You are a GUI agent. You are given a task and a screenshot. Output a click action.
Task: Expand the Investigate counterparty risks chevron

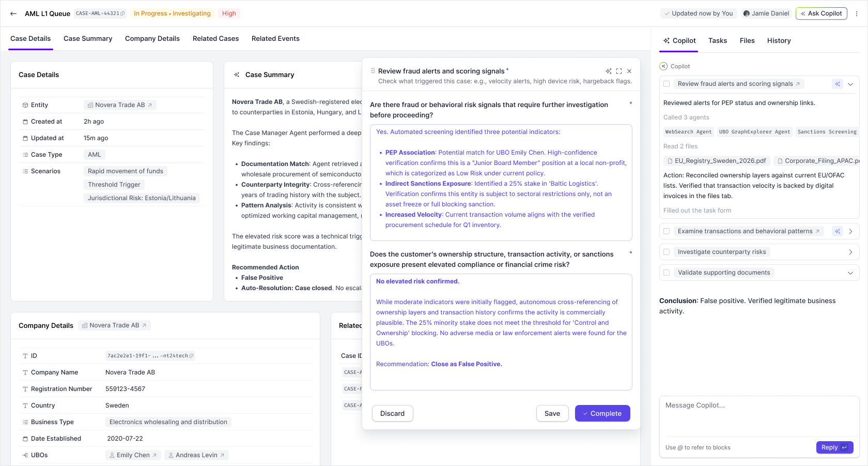pyautogui.click(x=850, y=252)
